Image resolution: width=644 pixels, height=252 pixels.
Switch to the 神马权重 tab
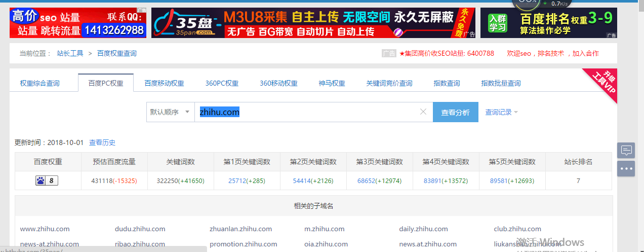pos(332,83)
